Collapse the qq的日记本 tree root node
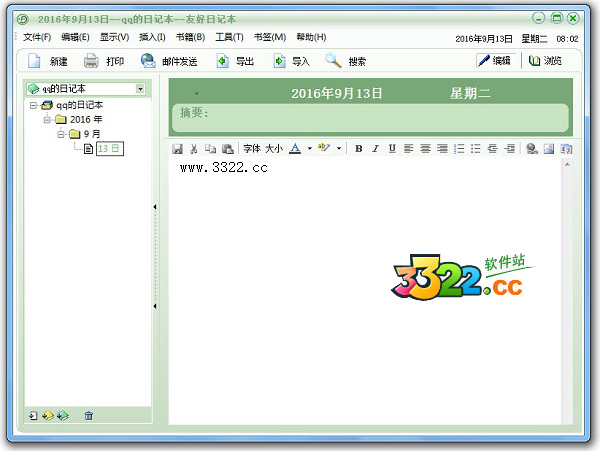This screenshot has height=451, width=600. click(x=33, y=105)
